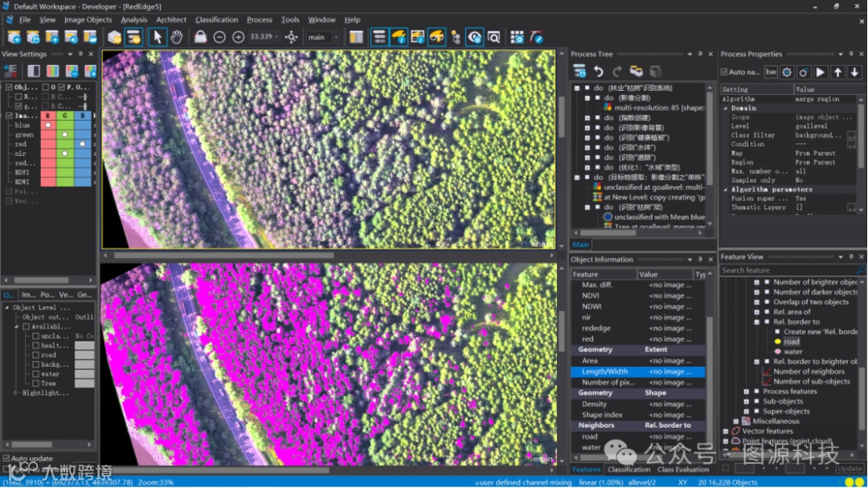
Task: Select the arrow pointer tool
Action: tap(158, 37)
